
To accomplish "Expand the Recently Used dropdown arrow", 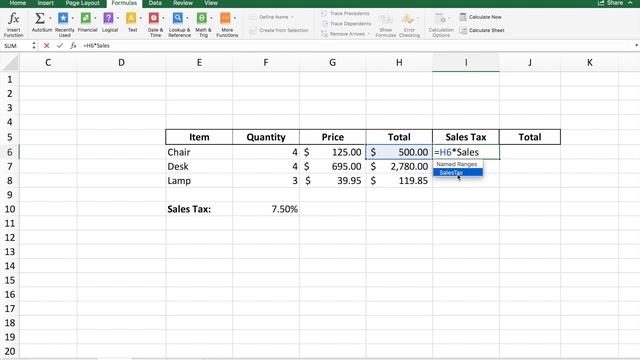I will [x=73, y=18].
